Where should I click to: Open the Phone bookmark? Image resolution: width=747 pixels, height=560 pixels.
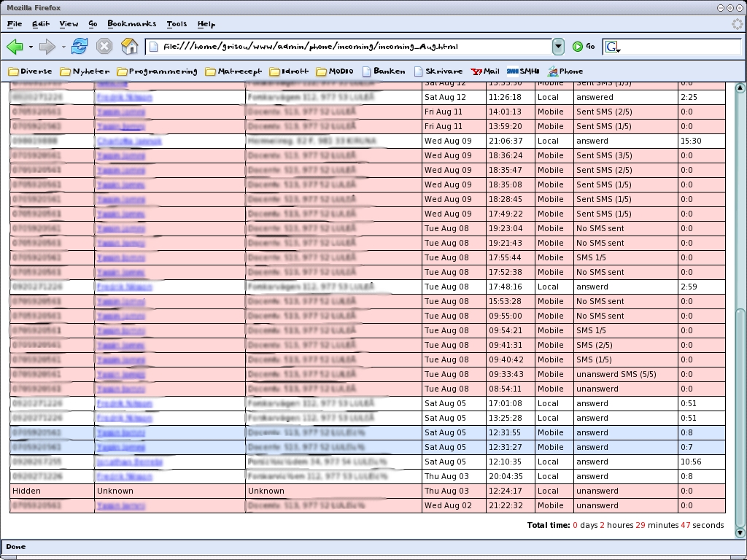(565, 71)
